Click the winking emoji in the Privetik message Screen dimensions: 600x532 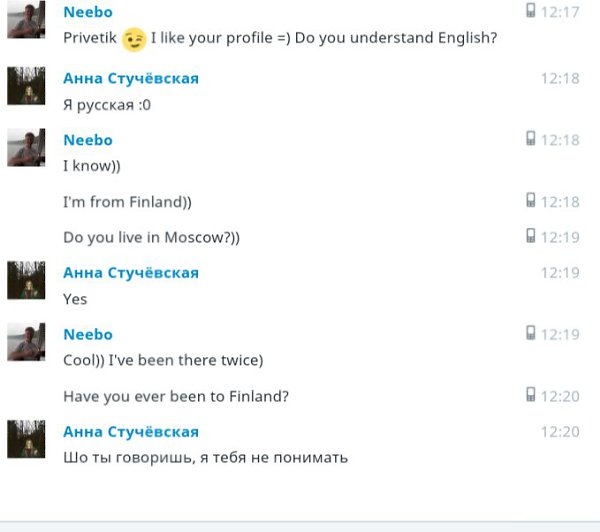coord(134,39)
